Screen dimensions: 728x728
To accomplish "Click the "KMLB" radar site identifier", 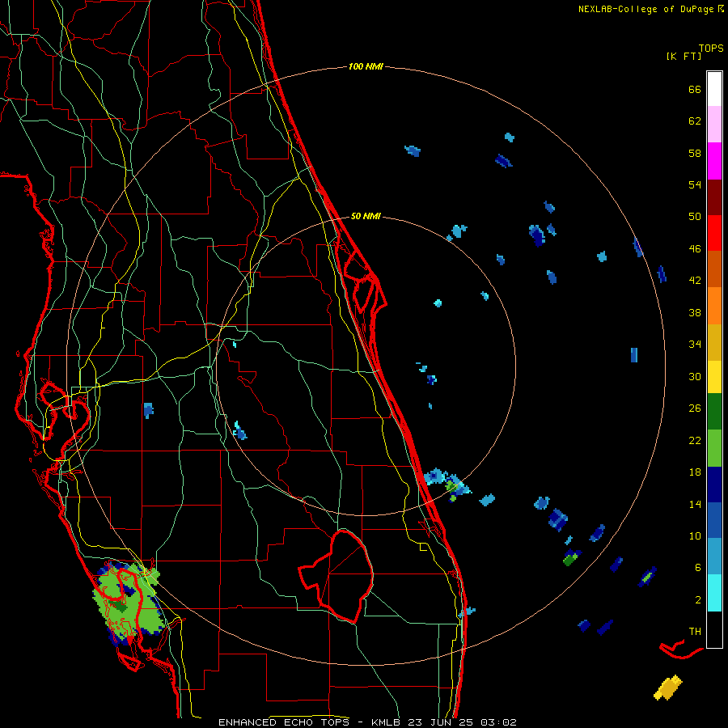I will click(387, 722).
